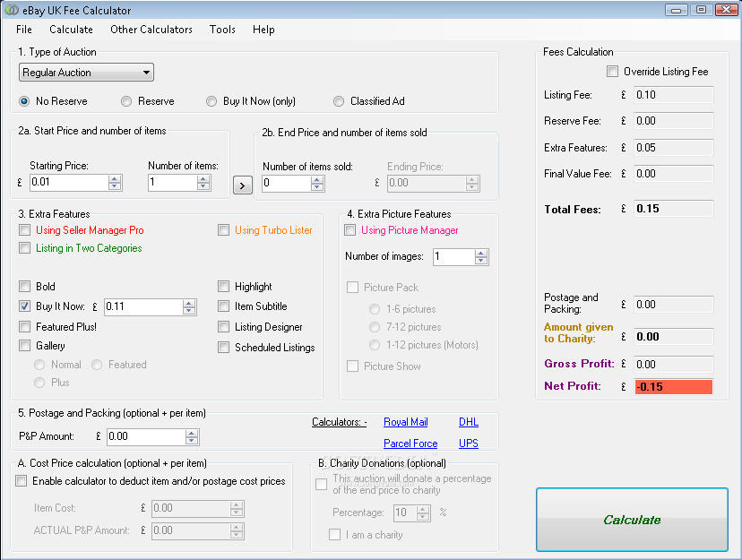The height and width of the screenshot is (560, 742).
Task: Open the DHL calculator link
Action: (469, 422)
